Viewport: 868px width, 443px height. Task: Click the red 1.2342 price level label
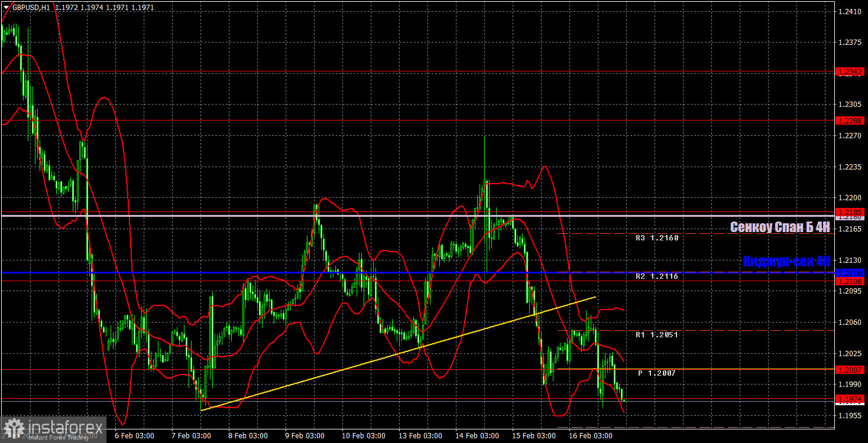coord(851,72)
